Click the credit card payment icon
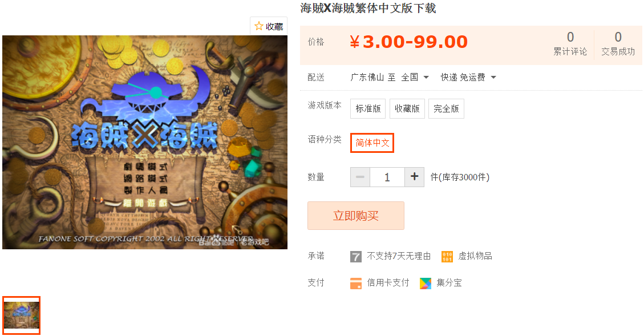This screenshot has height=336, width=644. pyautogui.click(x=356, y=284)
